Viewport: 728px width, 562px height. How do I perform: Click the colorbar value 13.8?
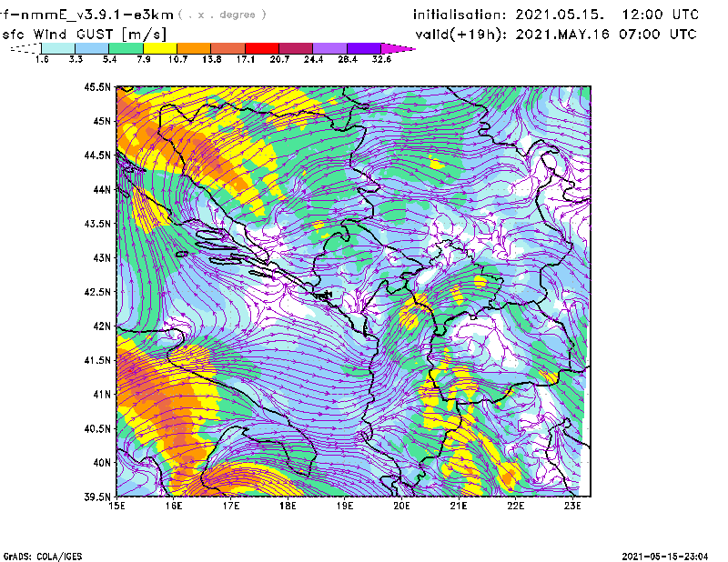coord(212,59)
